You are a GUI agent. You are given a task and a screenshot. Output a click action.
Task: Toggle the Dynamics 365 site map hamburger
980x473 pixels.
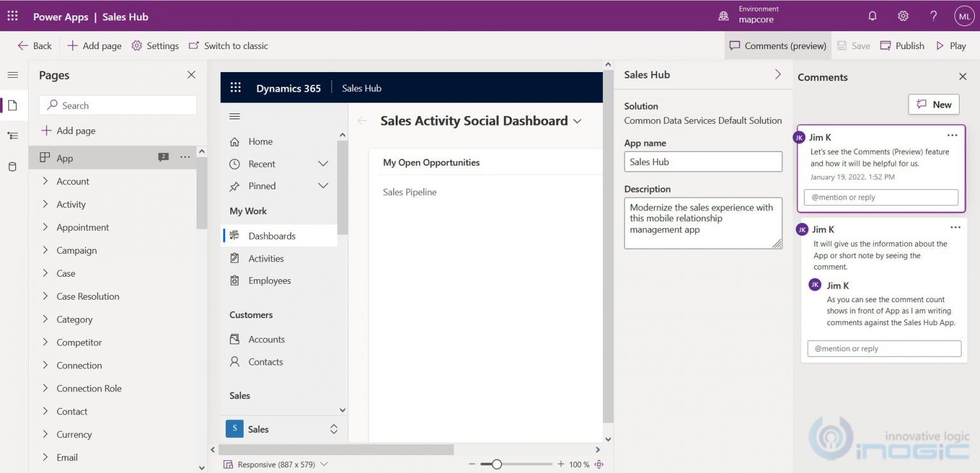point(235,117)
